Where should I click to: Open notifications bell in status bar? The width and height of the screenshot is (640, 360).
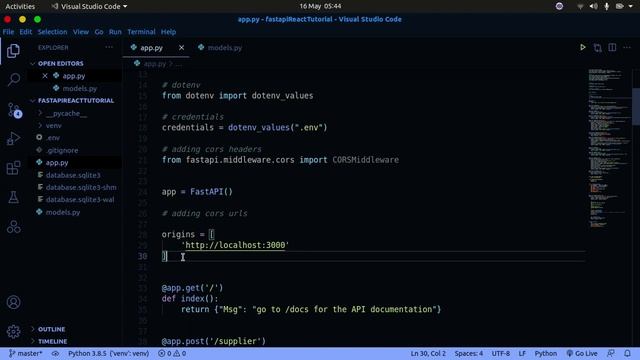tap(627, 353)
